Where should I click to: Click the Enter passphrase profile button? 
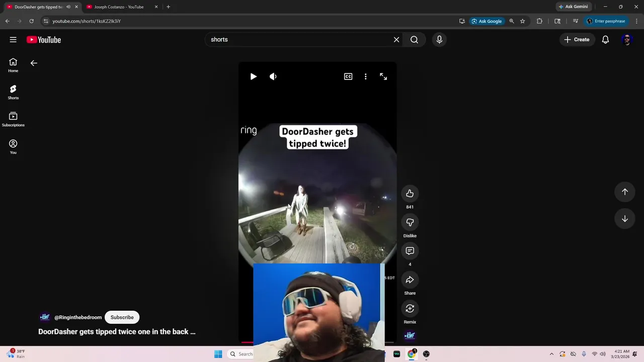(606, 21)
